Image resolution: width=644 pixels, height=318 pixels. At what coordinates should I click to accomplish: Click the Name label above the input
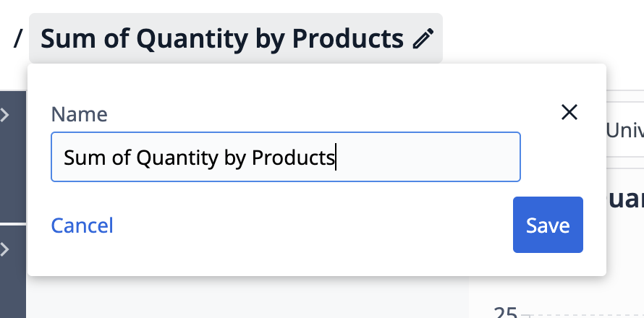(80, 114)
